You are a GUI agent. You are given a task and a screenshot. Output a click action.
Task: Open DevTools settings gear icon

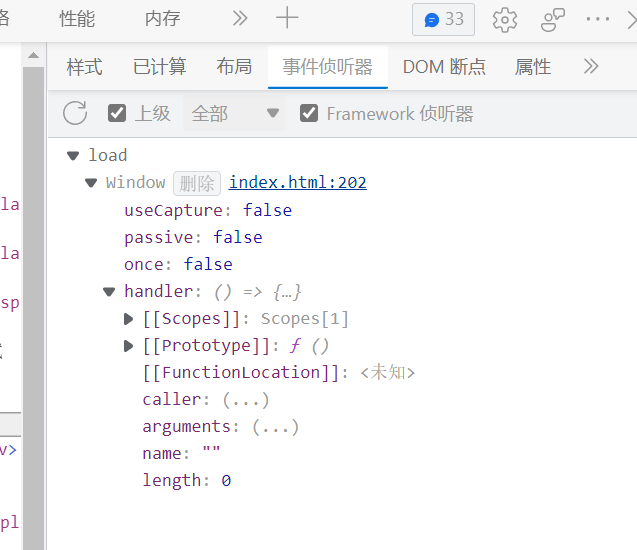[x=505, y=19]
